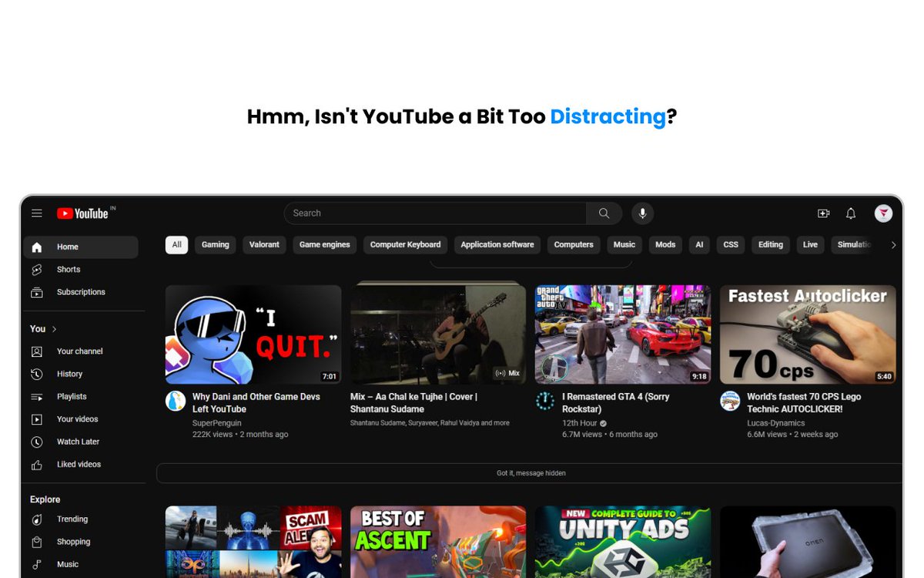Open title World's fastest 70 CPS Lego
924x578 pixels.
[804, 403]
